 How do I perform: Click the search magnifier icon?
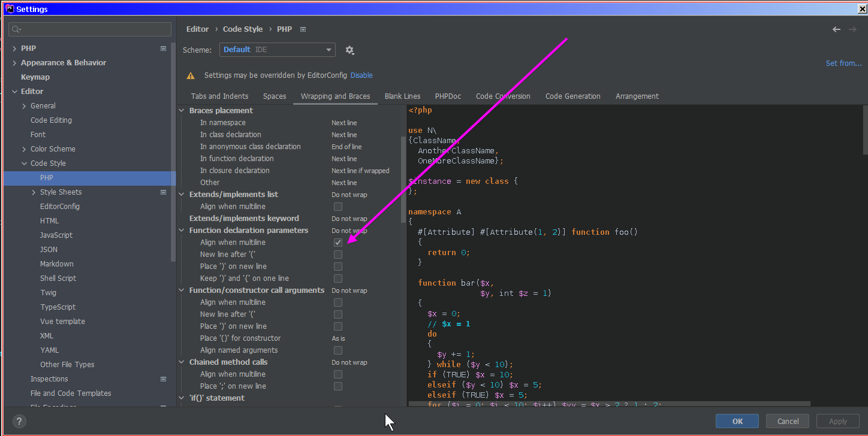16,29
